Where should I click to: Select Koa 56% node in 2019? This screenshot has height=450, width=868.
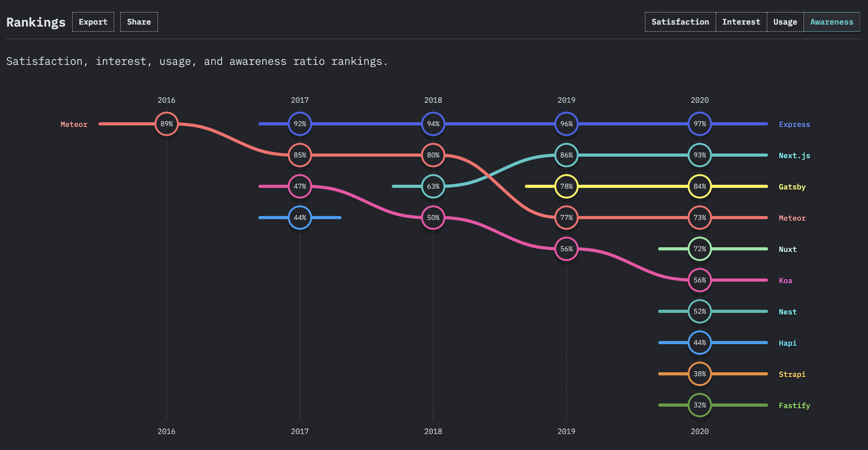pos(566,249)
